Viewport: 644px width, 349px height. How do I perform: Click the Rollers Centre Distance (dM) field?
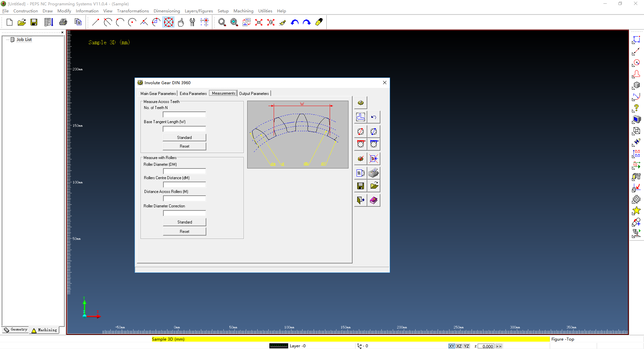pos(184,185)
